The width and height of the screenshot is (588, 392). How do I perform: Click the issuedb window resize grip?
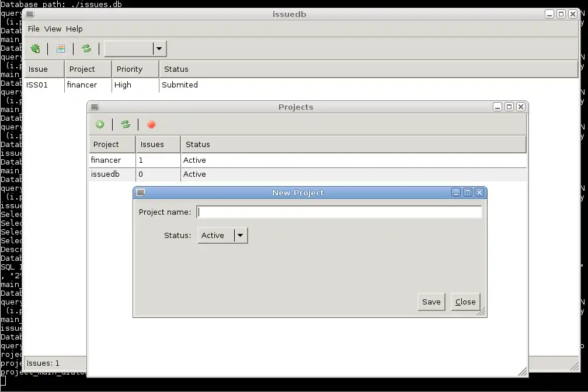pyautogui.click(x=574, y=366)
